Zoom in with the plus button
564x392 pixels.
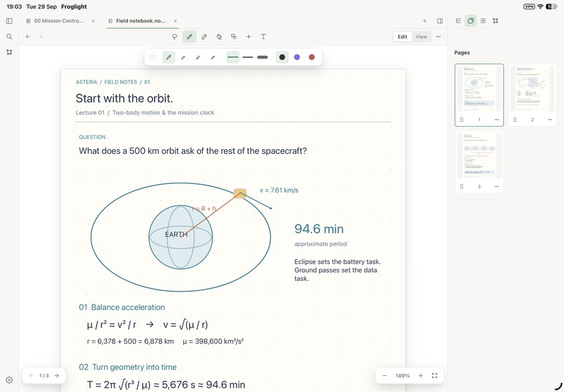[x=421, y=375]
